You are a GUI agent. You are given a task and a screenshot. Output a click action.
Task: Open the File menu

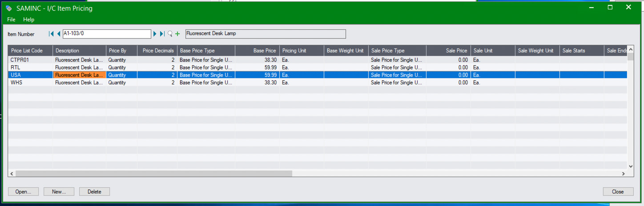coord(11,20)
